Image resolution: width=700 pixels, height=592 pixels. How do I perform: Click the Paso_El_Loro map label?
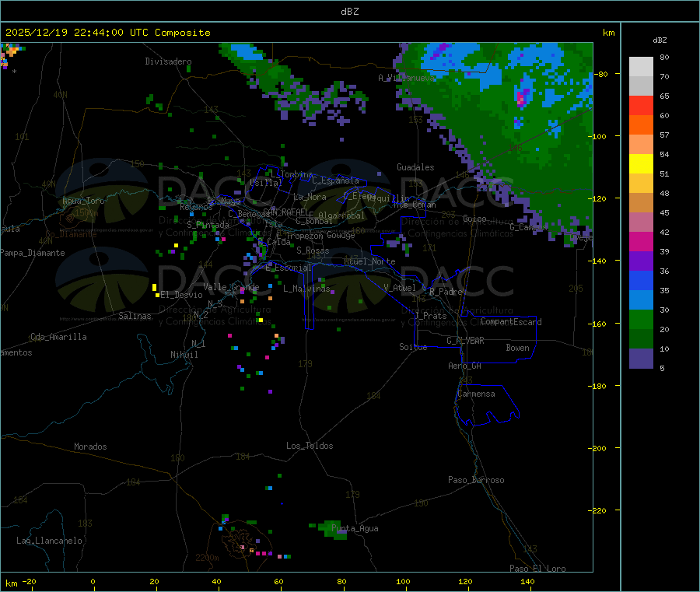tap(538, 569)
